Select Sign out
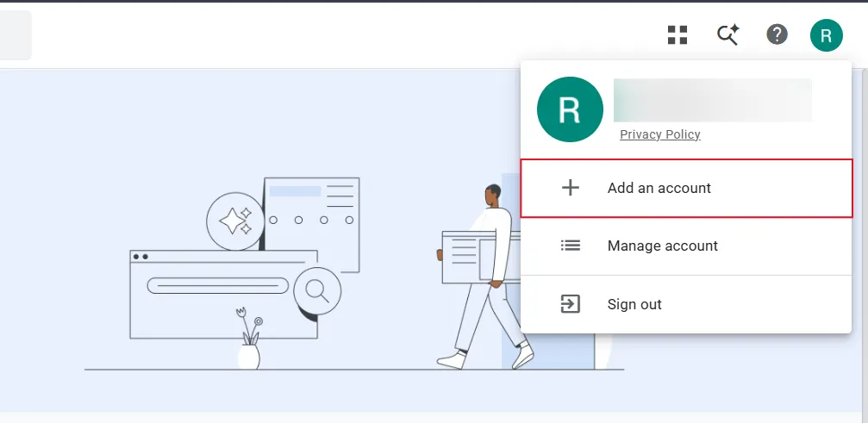Image resolution: width=868 pixels, height=423 pixels. [x=686, y=304]
